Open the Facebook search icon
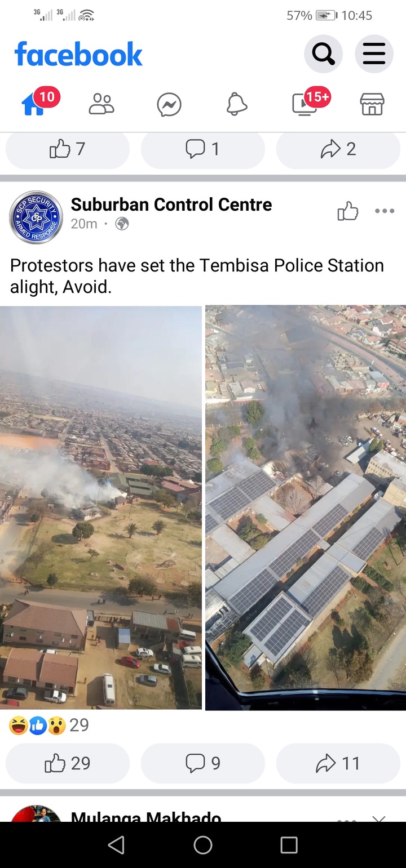This screenshot has width=406, height=868. tap(324, 54)
